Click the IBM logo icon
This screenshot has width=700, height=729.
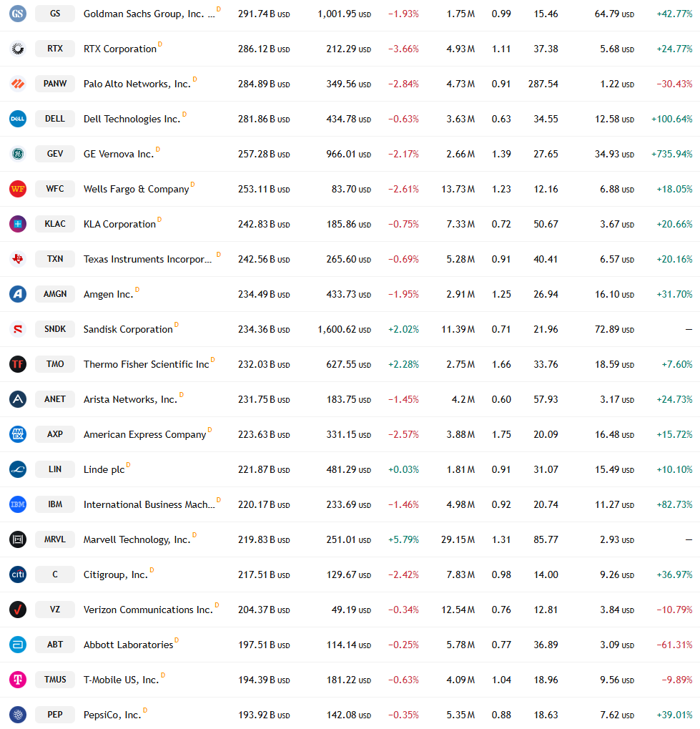[x=18, y=504]
